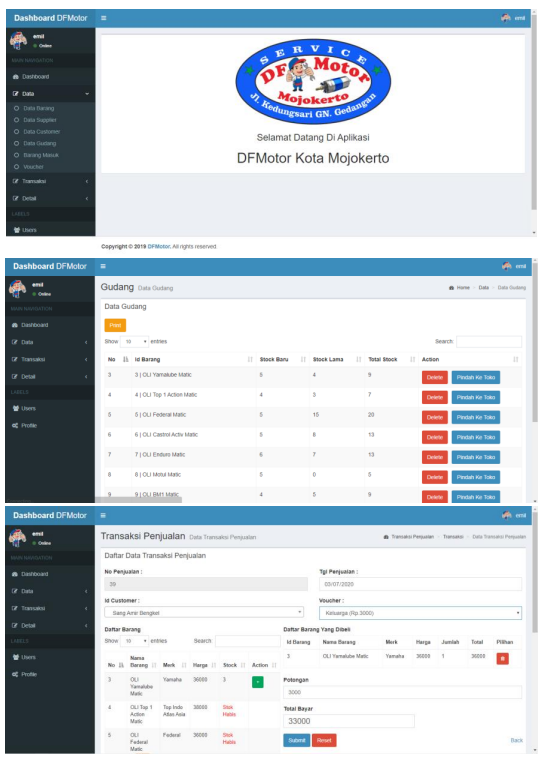Delete OLI Yamalube Matic gudang row
This screenshot has width=547, height=775.
click(x=435, y=378)
